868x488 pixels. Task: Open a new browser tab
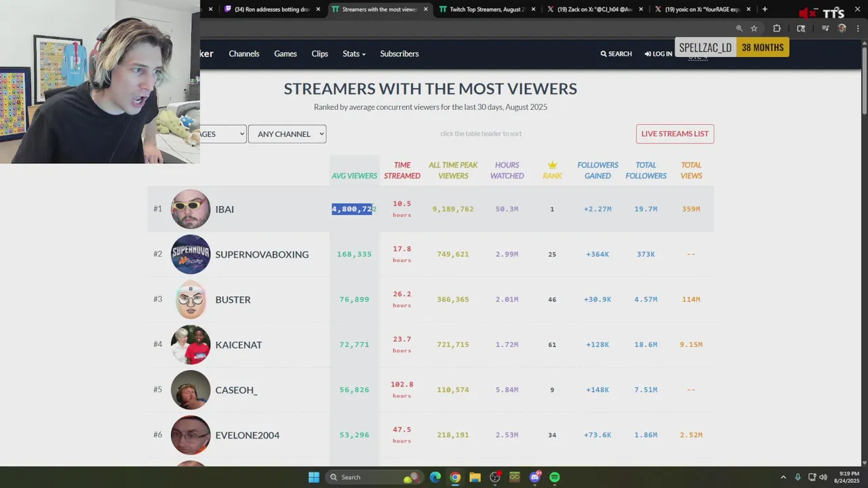tap(765, 9)
